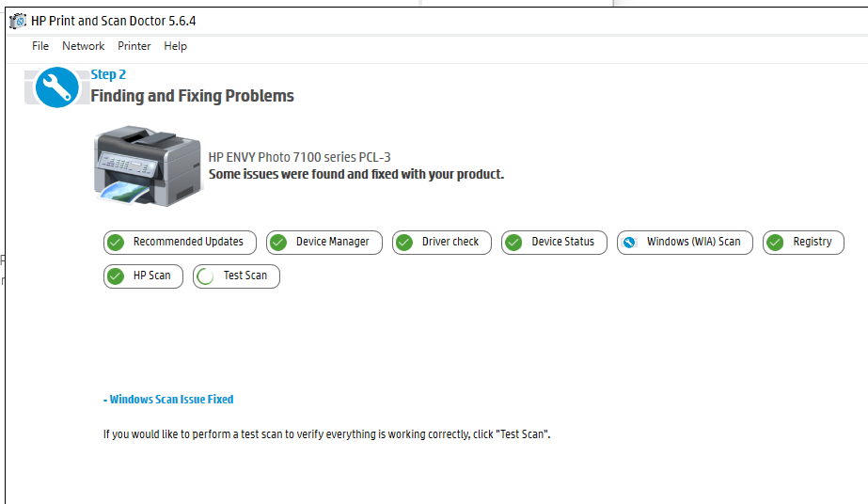
Task: Open the Network menu
Action: [84, 46]
